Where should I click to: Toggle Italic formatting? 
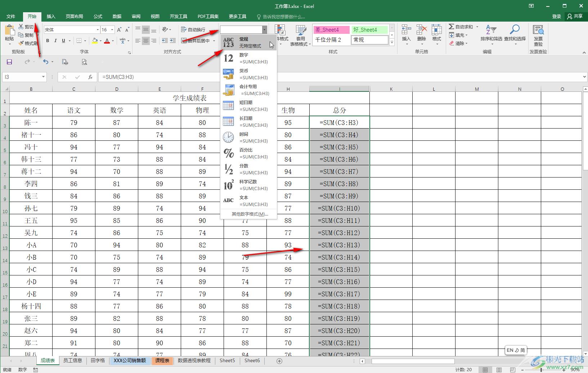pyautogui.click(x=55, y=41)
